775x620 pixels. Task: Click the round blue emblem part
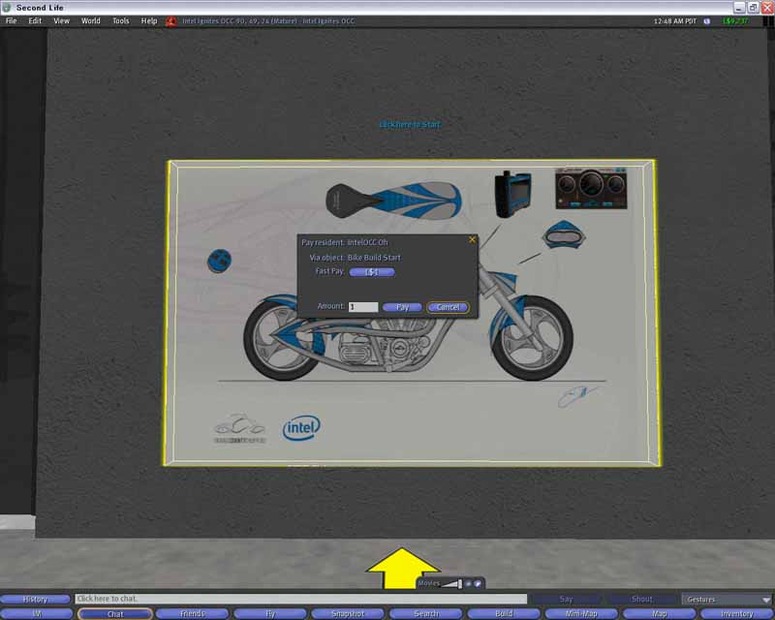click(219, 261)
